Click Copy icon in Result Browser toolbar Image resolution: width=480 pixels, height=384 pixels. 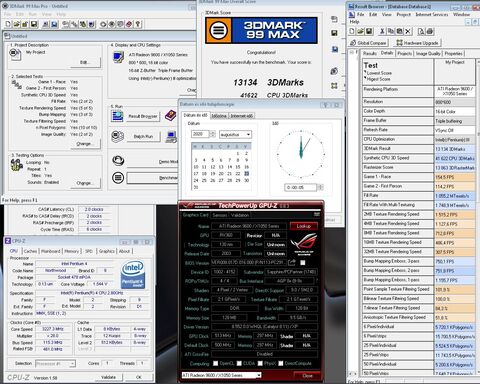pyautogui.click(x=391, y=31)
